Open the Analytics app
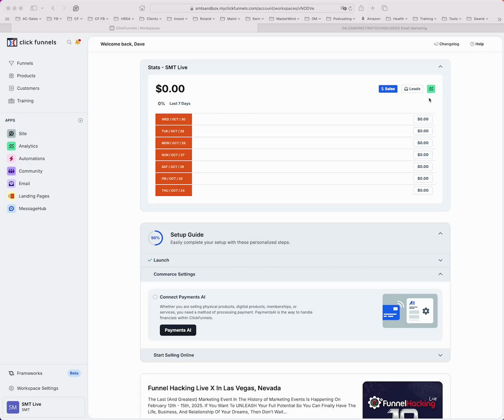This screenshot has height=420, width=504. pyautogui.click(x=28, y=146)
